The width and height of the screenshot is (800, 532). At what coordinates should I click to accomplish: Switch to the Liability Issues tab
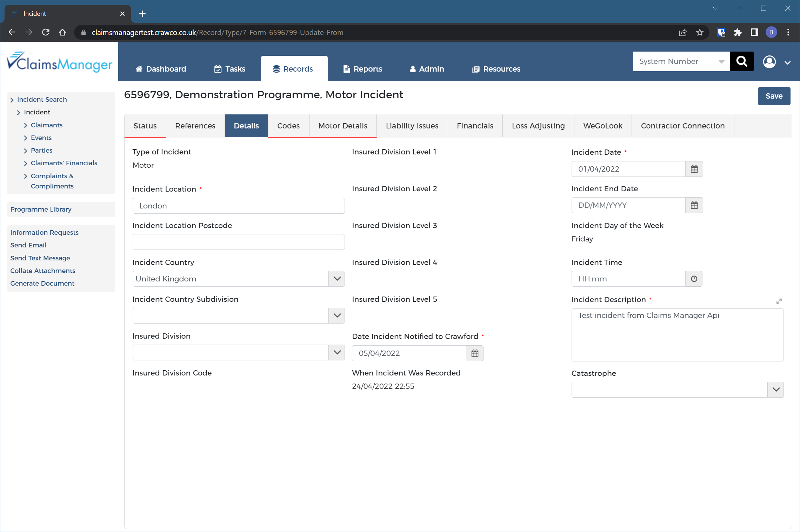click(x=412, y=126)
